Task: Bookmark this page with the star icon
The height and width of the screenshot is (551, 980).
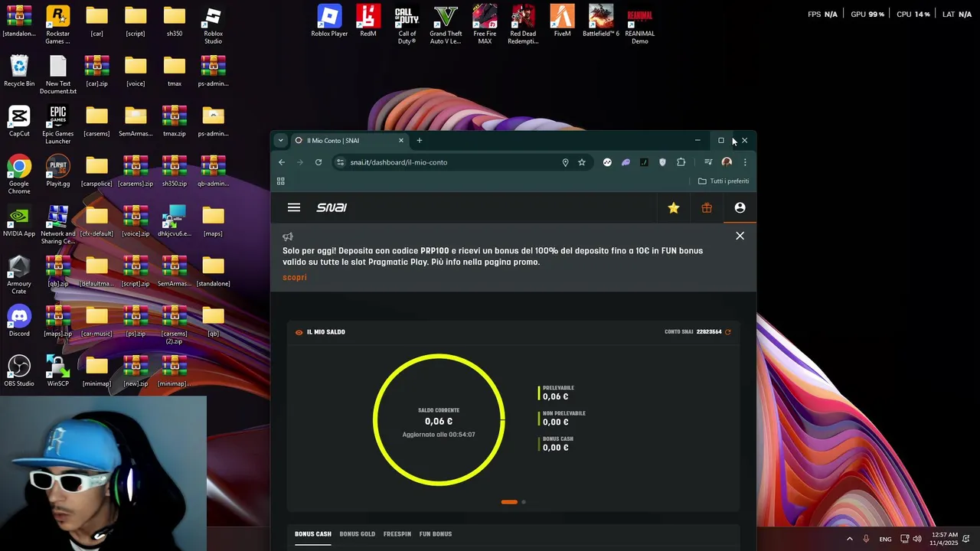Action: point(582,162)
